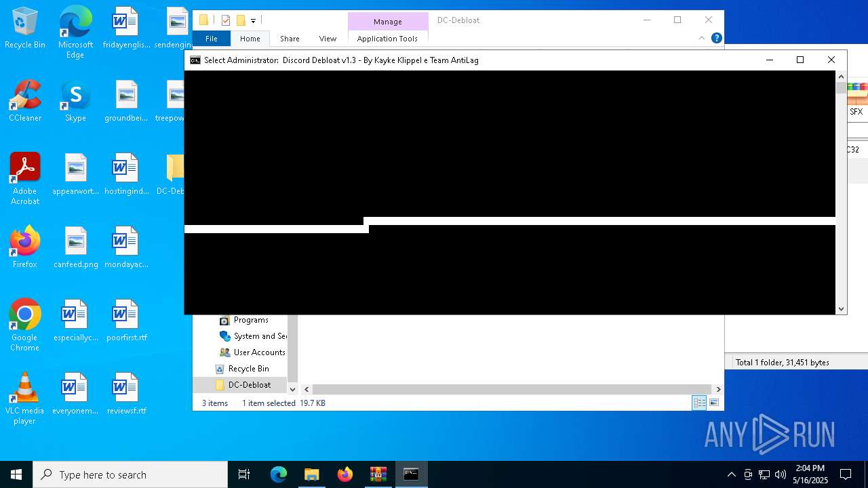Open canfeed.png on desktop
This screenshot has width=868, height=488.
click(75, 247)
